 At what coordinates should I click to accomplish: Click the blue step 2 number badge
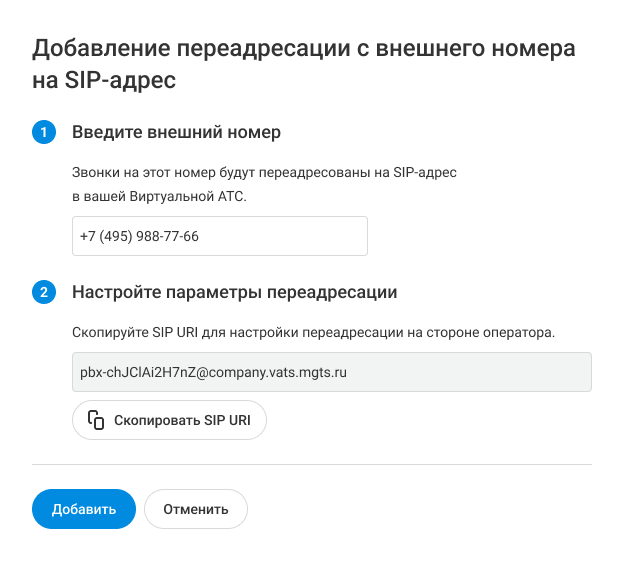point(44,292)
